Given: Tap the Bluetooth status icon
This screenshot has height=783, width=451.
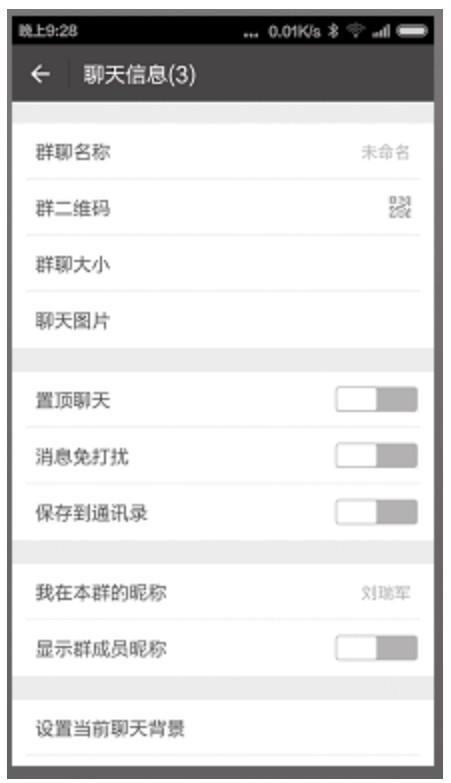Looking at the screenshot, I should click(333, 31).
